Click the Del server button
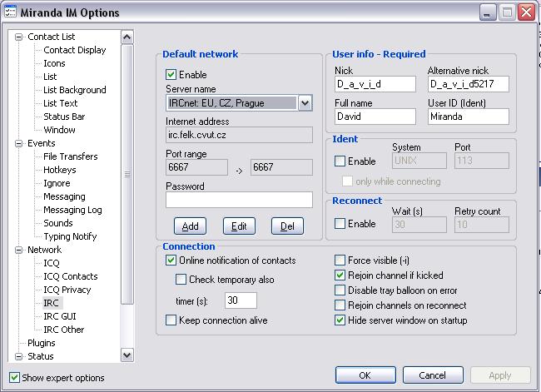This screenshot has width=541, height=392. point(287,226)
